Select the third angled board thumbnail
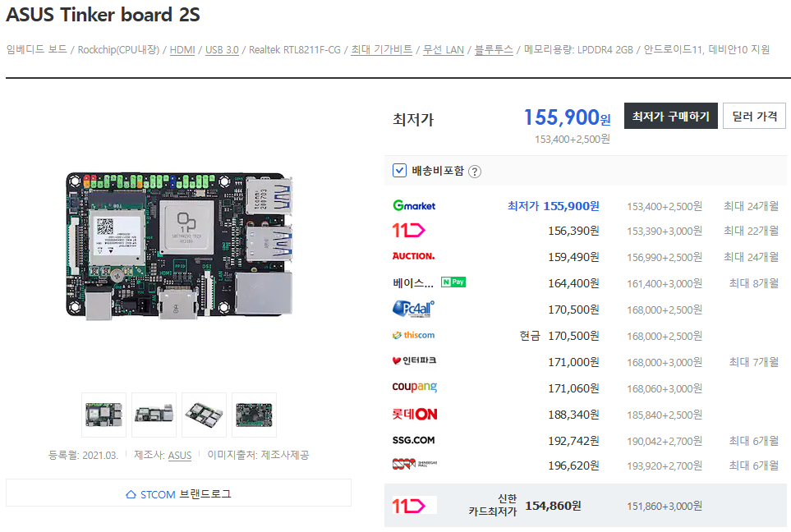Screen dimensions: 791x532 (204, 415)
